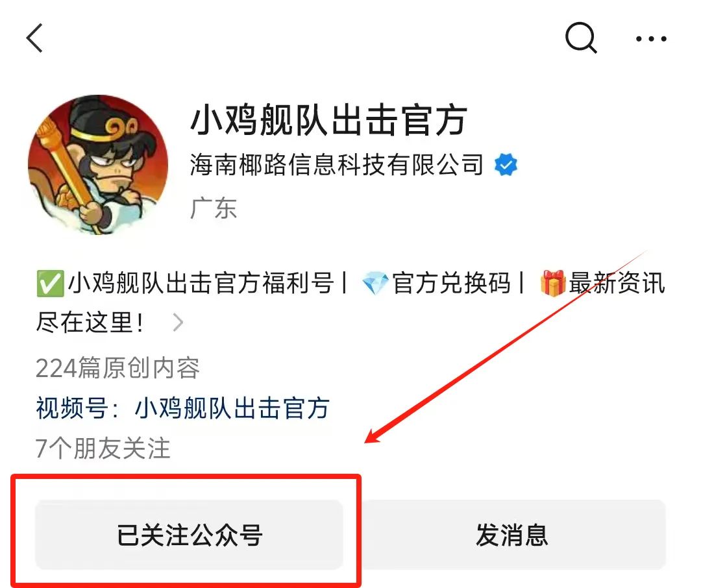Open the Monkey King account avatar
701x588 pixels.
98,165
